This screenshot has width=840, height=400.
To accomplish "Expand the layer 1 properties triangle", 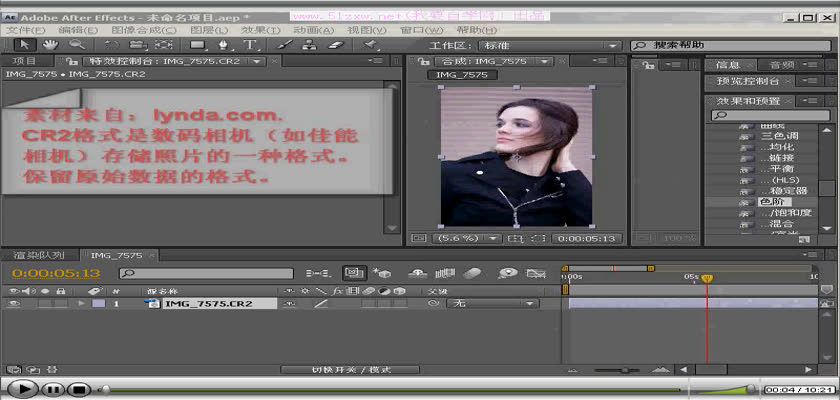I will click(82, 304).
